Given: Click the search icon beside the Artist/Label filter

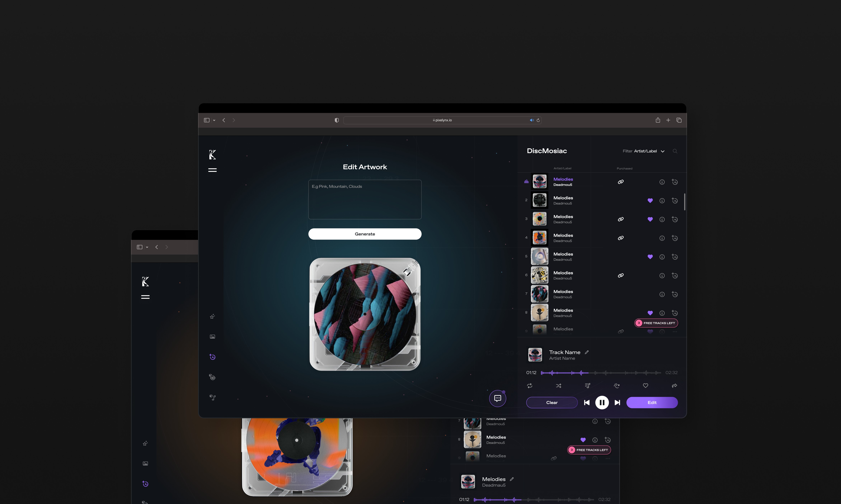Looking at the screenshot, I should pos(675,151).
